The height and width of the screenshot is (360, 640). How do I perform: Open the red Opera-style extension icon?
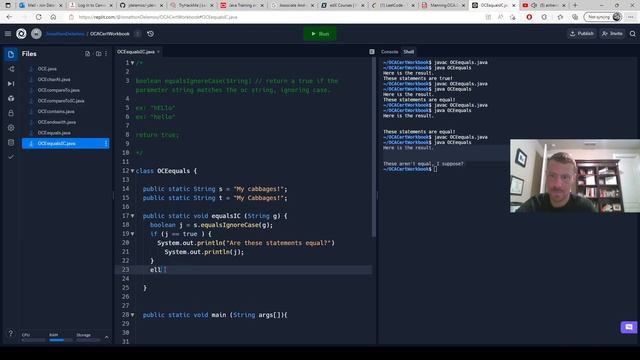[x=529, y=17]
